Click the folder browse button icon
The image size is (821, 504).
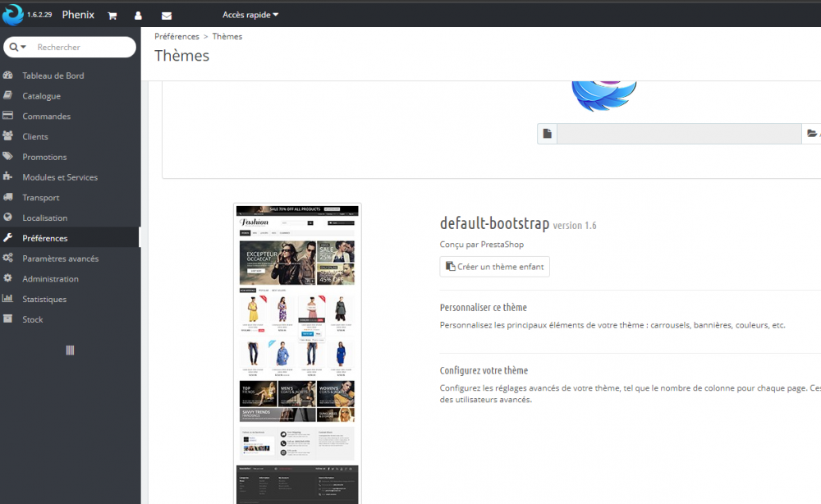pyautogui.click(x=812, y=134)
